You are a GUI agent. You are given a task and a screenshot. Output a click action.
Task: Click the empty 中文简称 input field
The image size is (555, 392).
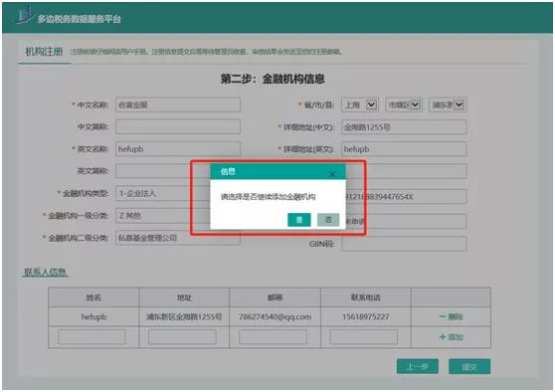[178, 126]
